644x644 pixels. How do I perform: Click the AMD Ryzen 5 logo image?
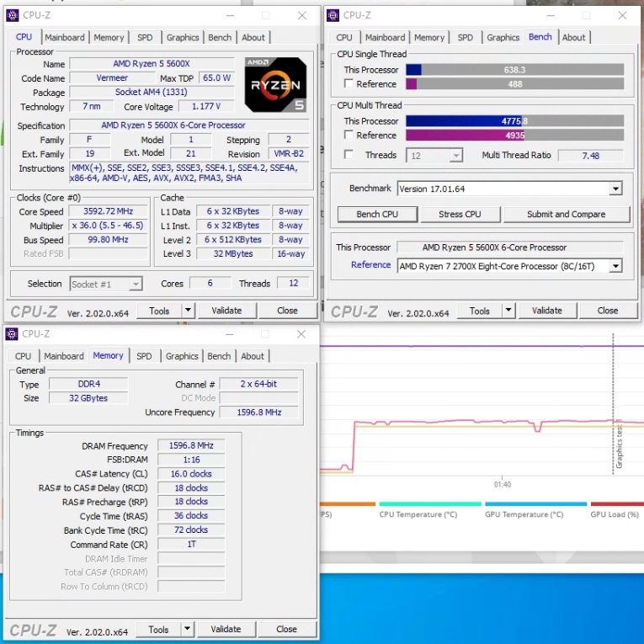coord(275,85)
